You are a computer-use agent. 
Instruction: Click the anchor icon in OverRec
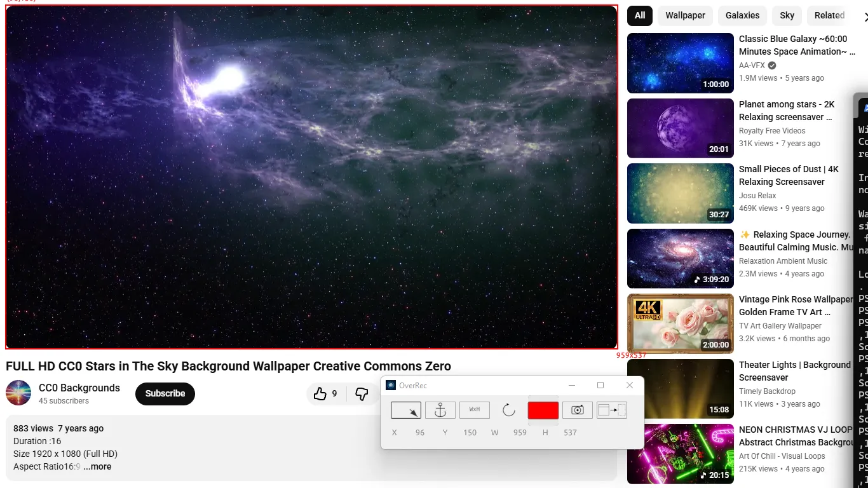pos(440,410)
